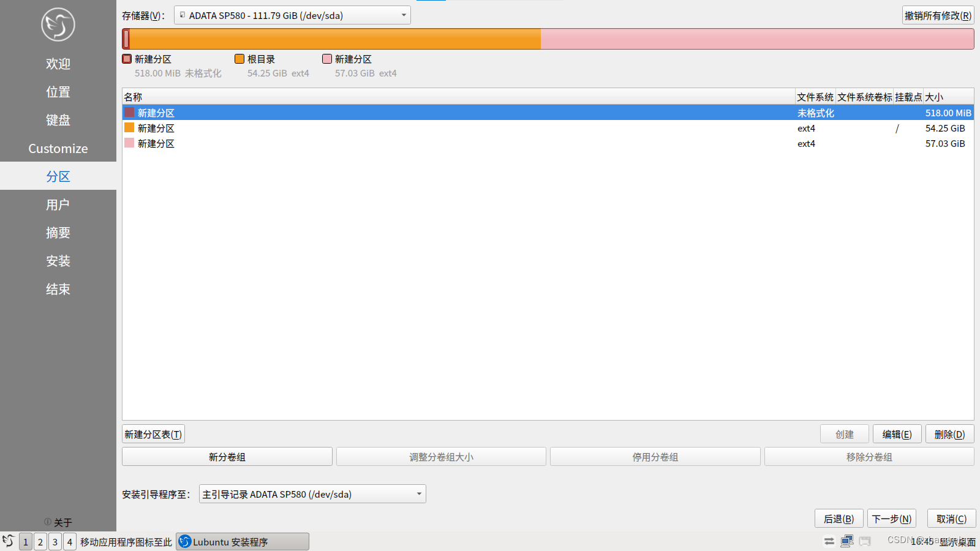Click the orange legend swatch for 根目录
Viewport: 980px width, 551px height.
[239, 59]
